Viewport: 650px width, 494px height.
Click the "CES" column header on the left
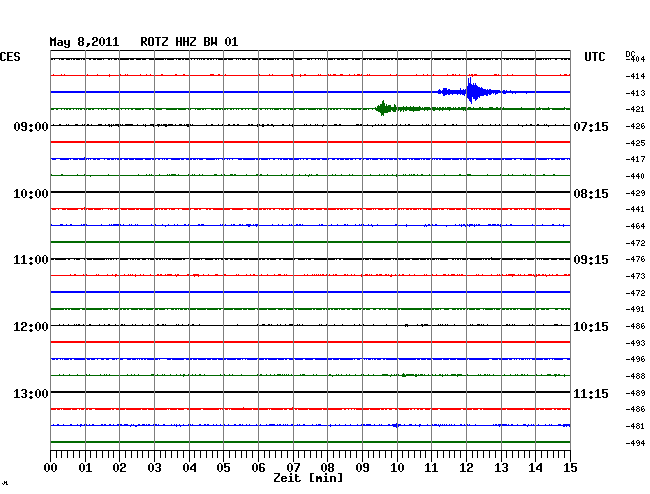[x=10, y=57]
